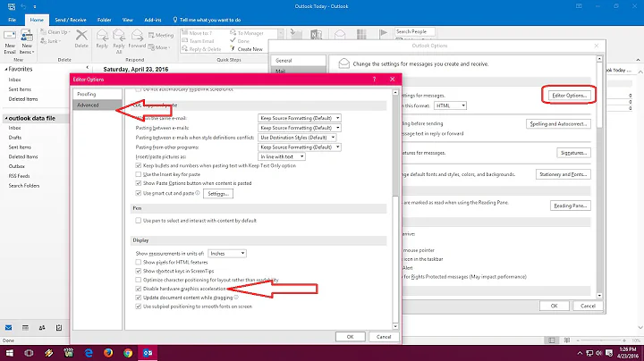The image size is (644, 361).
Task: Open Pasting between e-mails dropdown
Action: [300, 128]
